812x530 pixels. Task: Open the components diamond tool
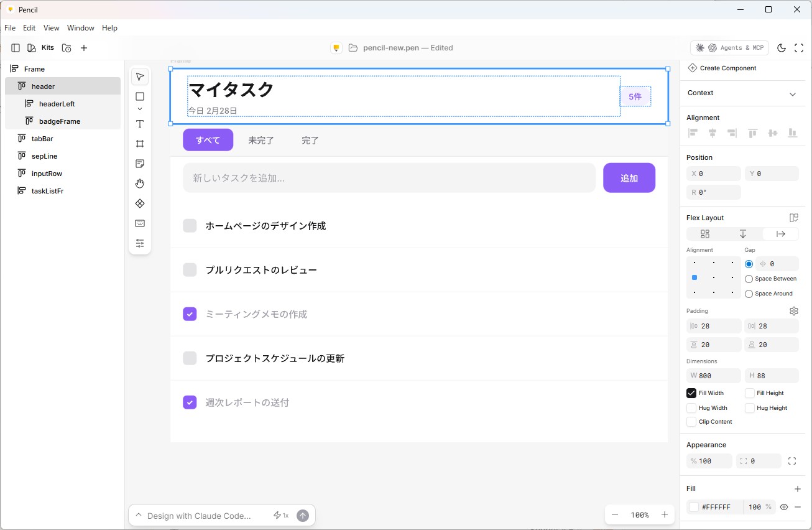[140, 203]
